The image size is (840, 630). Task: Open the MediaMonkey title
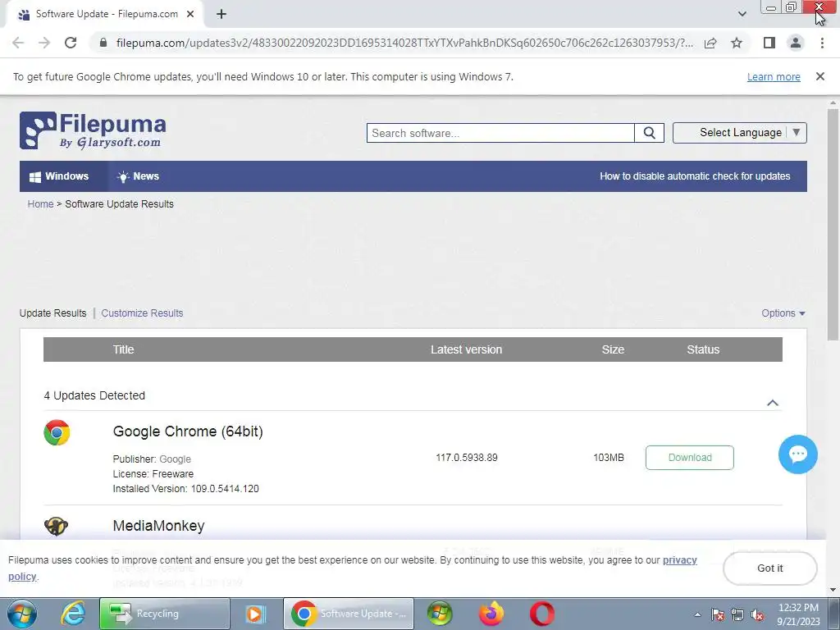[158, 526]
